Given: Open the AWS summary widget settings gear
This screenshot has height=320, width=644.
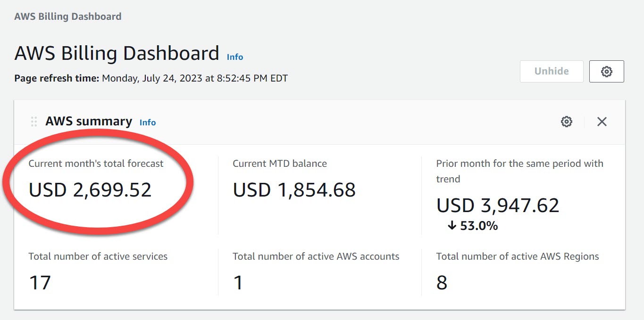Looking at the screenshot, I should click(x=567, y=122).
